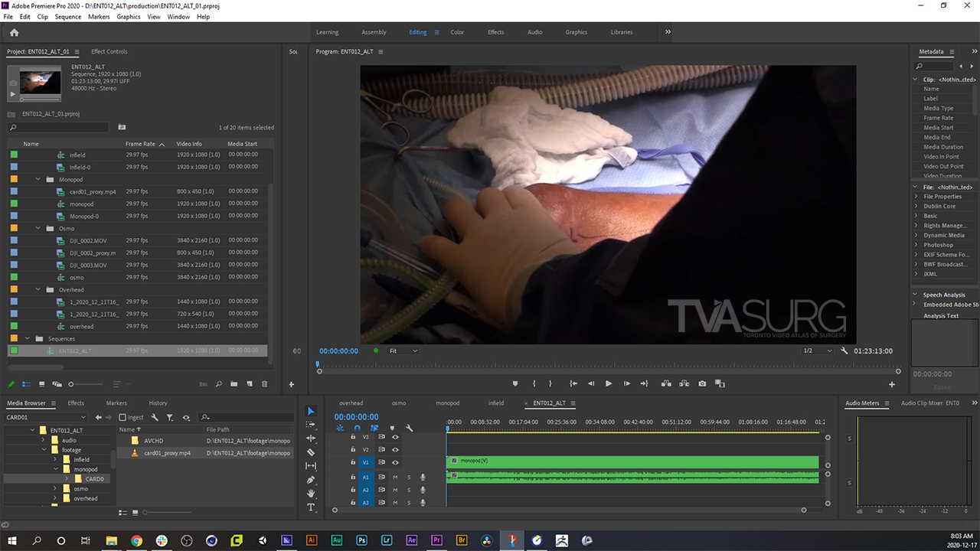Enable voice-over record on A1
980x551 pixels.
[423, 478]
